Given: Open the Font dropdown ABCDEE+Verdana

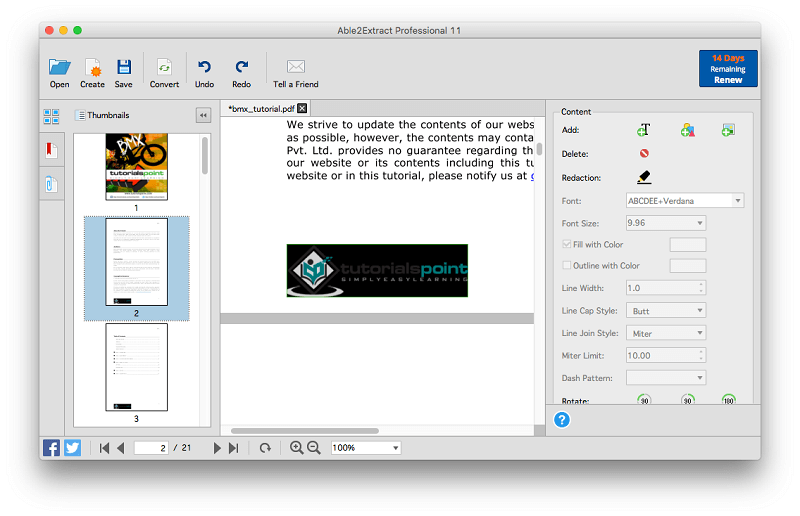Looking at the screenshot, I should pyautogui.click(x=685, y=201).
